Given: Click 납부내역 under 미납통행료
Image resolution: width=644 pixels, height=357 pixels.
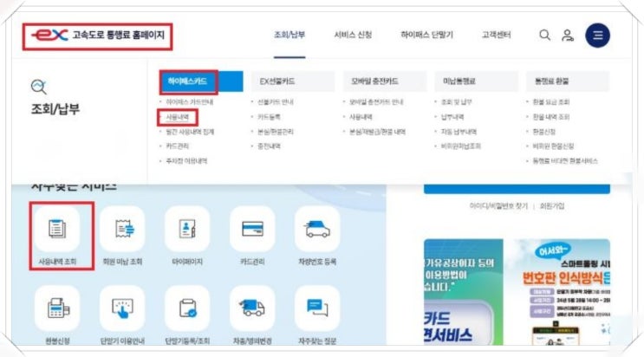Looking at the screenshot, I should click(452, 117).
